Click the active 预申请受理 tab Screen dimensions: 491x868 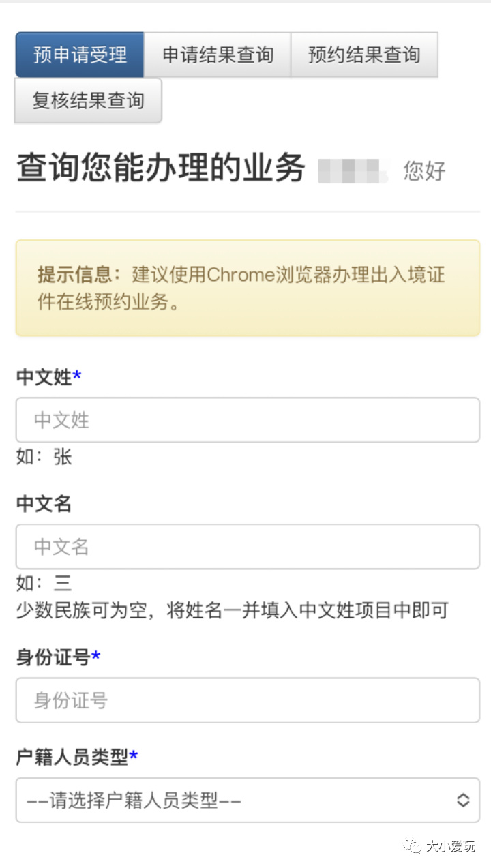78,56
